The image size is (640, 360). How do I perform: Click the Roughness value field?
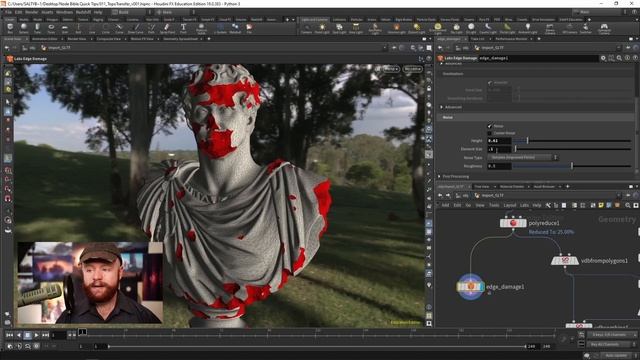click(x=499, y=166)
